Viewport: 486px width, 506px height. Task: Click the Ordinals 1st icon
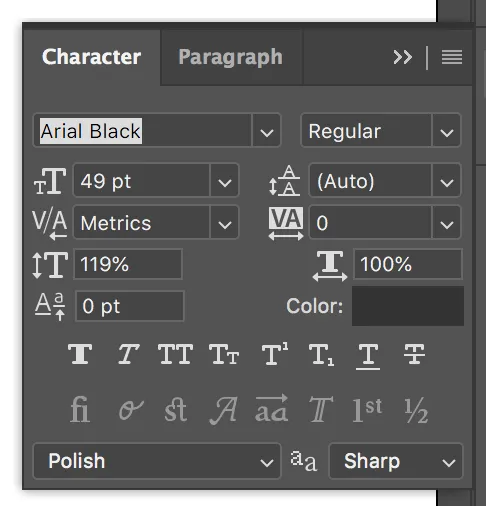[367, 410]
